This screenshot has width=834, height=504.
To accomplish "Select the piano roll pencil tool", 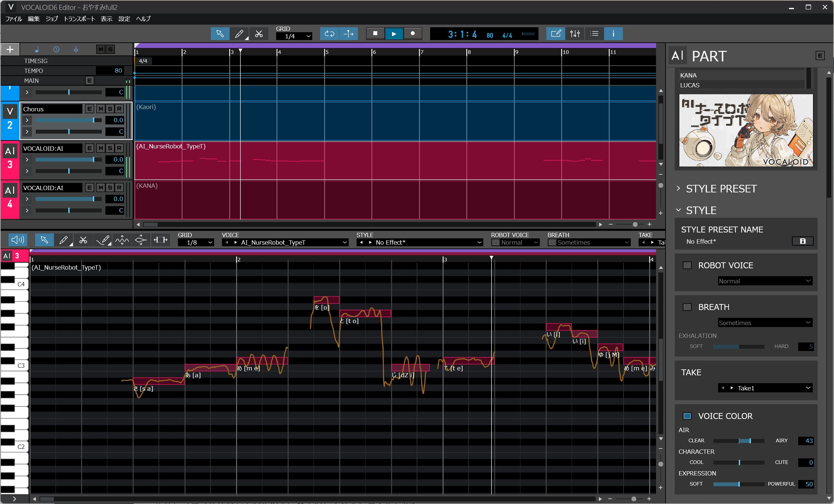I will tap(64, 240).
